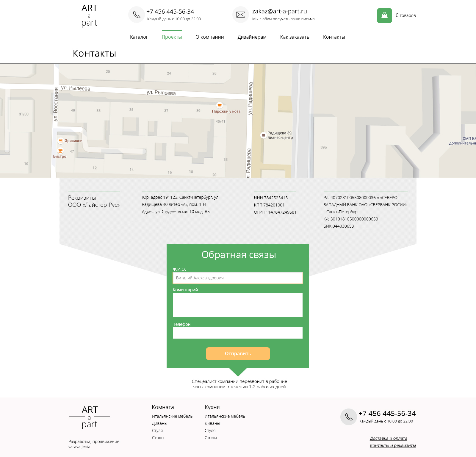476x457 pixels.
Task: Click the ИНН 7842523413 text
Action: [x=271, y=198]
